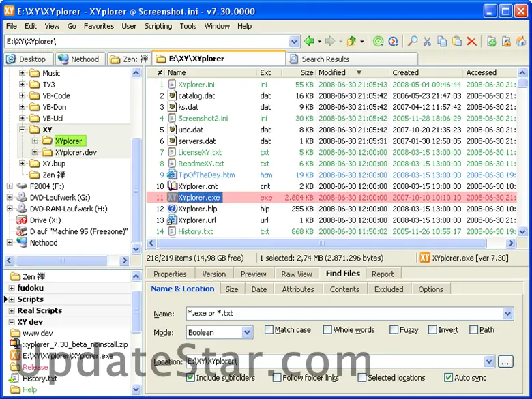Click the red Delete X icon
Screen dimensions: 532x399
(471, 42)
